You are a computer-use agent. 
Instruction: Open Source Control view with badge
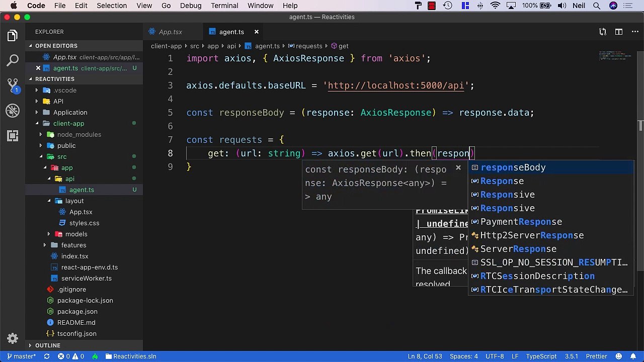pos(13,85)
